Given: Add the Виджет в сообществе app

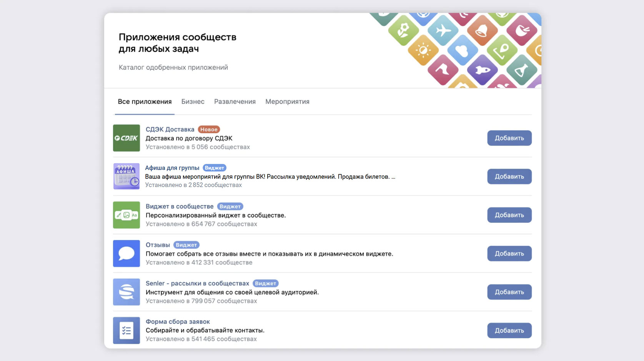Looking at the screenshot, I should pyautogui.click(x=509, y=215).
